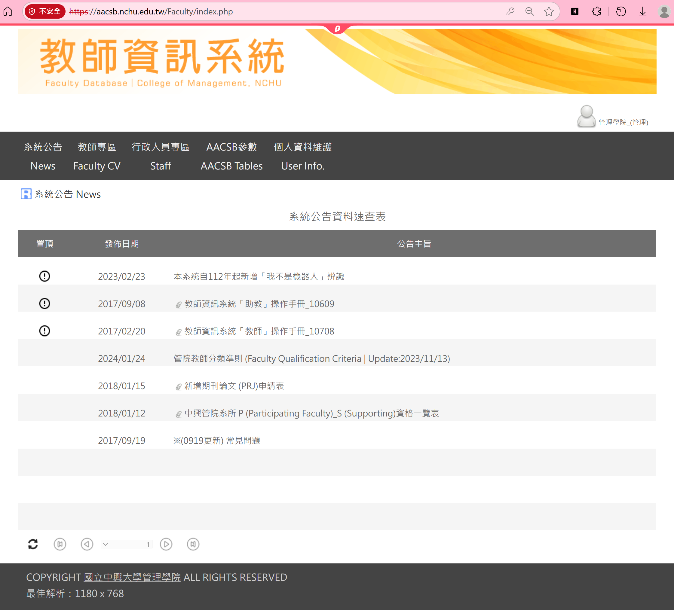
Task: Go to previous page with pager icon
Action: click(x=87, y=544)
